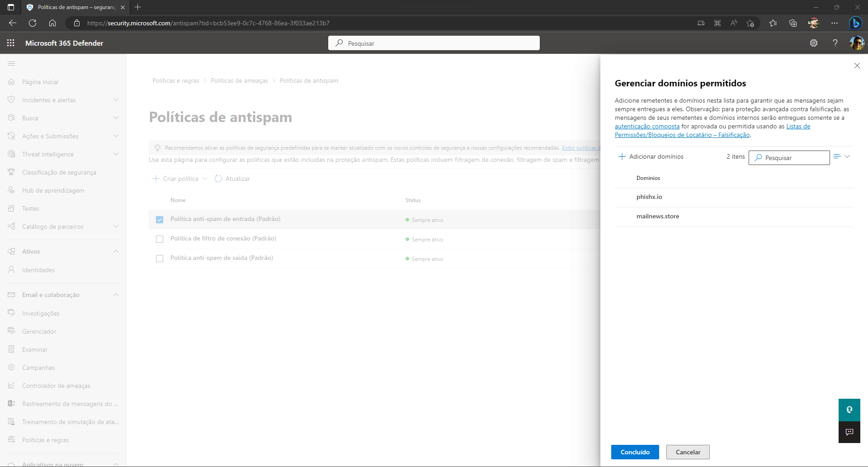868x467 pixels.
Task: Click the plus icon for Adicionar domínios
Action: click(622, 156)
